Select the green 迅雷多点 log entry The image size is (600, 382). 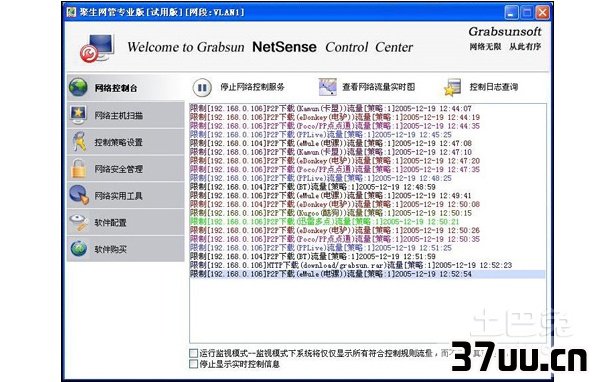(x=324, y=222)
